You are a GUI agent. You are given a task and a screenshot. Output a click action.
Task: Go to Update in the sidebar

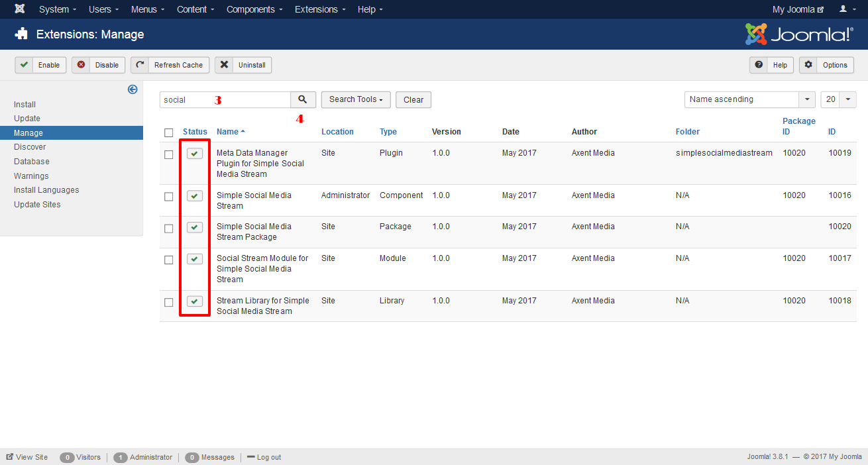click(x=27, y=119)
